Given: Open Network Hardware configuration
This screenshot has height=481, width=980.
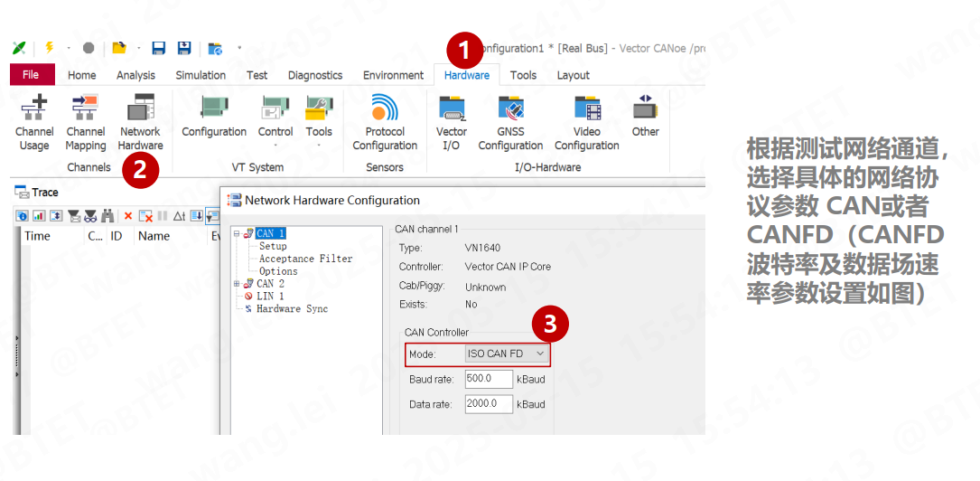Looking at the screenshot, I should click(140, 123).
